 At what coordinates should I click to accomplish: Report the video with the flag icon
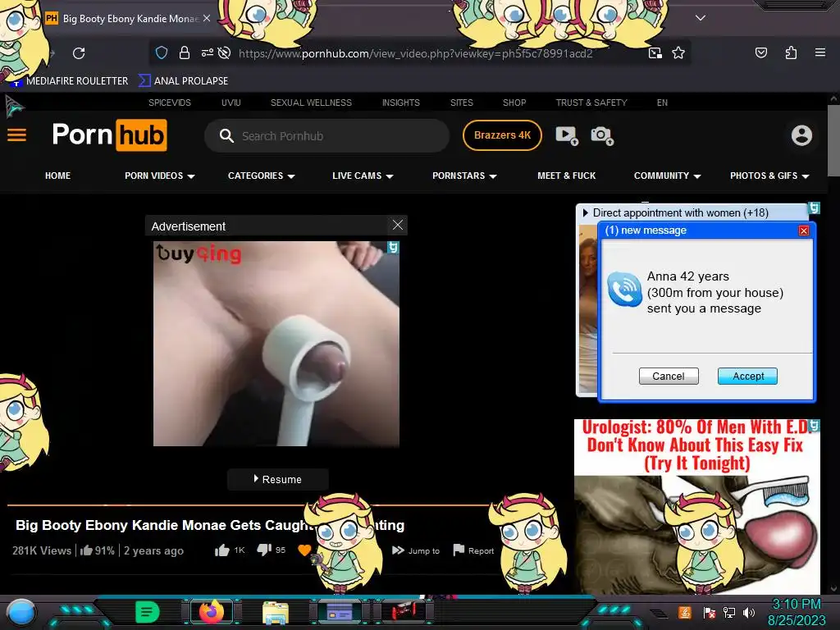(x=473, y=550)
